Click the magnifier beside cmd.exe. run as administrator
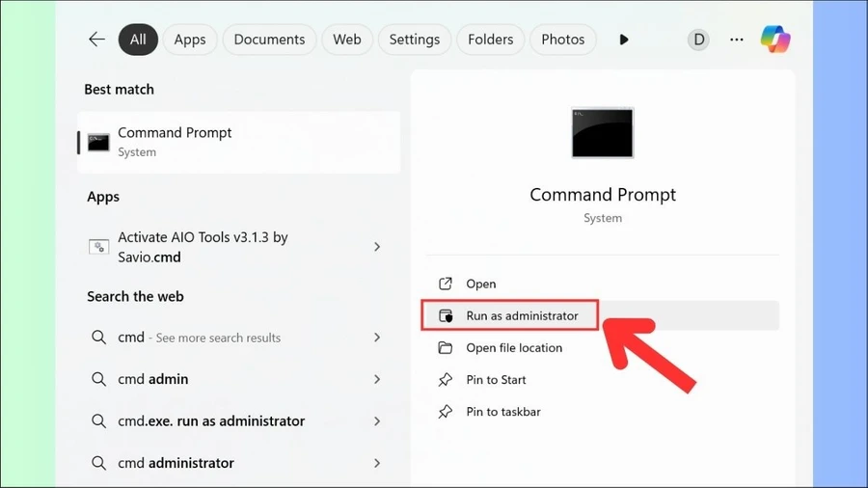 pyautogui.click(x=98, y=421)
